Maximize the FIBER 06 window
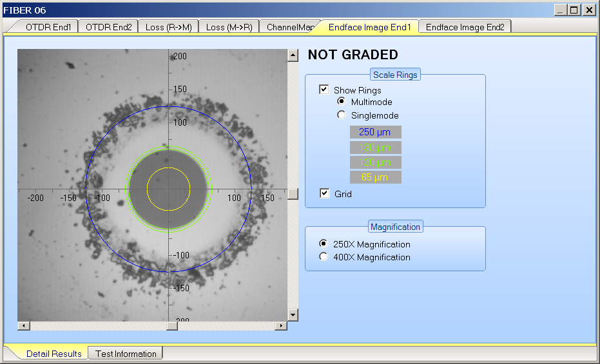600x364 pixels. point(574,10)
